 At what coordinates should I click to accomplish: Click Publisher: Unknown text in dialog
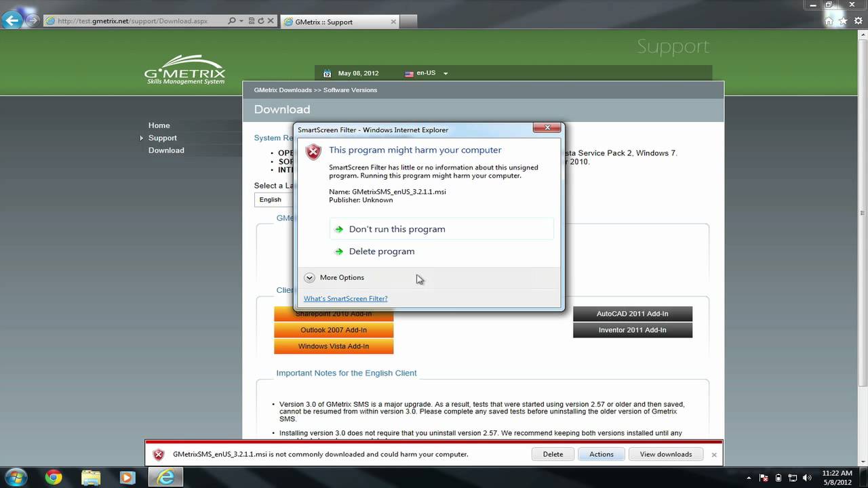[361, 200]
